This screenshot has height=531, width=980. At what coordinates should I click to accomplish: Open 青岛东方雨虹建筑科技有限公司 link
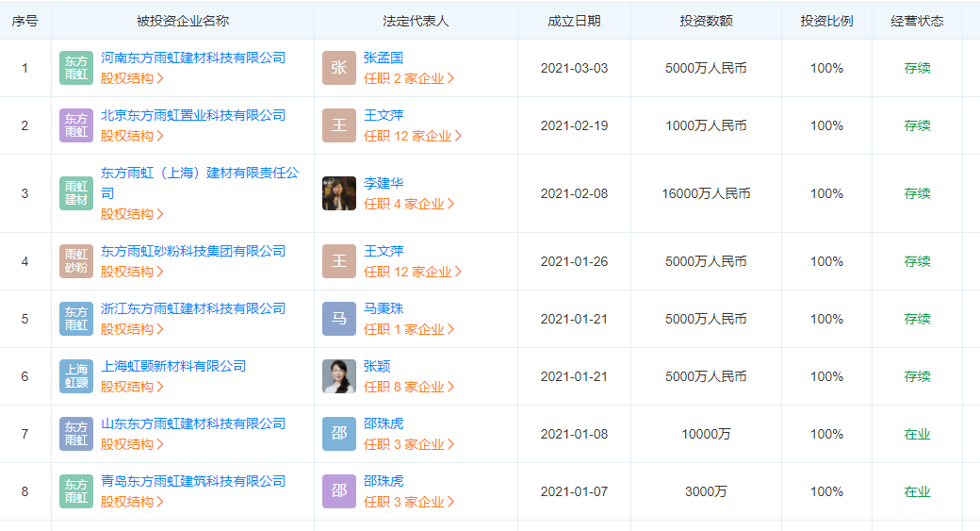pos(193,481)
